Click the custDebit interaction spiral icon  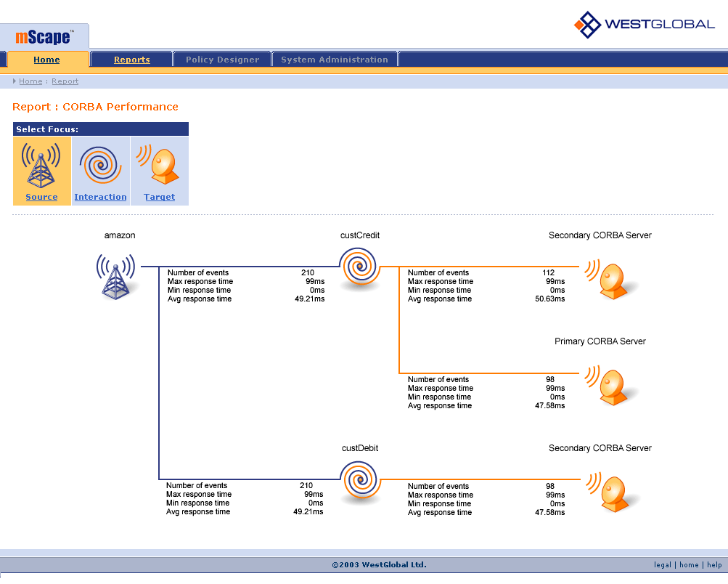click(360, 482)
